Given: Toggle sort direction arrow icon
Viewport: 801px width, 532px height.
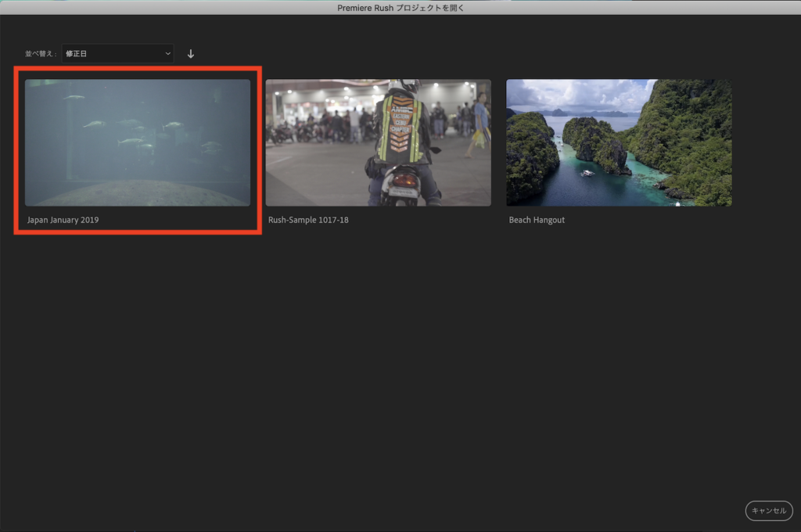Looking at the screenshot, I should [191, 54].
